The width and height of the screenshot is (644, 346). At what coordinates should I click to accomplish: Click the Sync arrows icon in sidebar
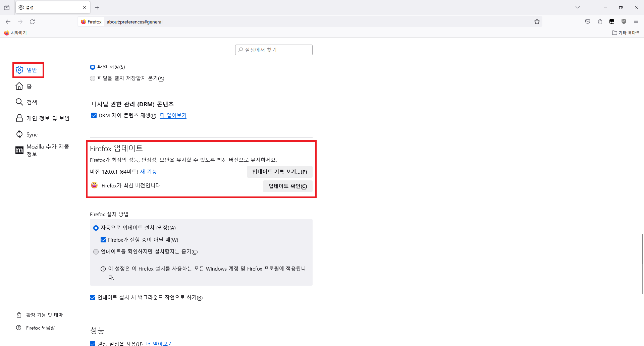tap(19, 134)
